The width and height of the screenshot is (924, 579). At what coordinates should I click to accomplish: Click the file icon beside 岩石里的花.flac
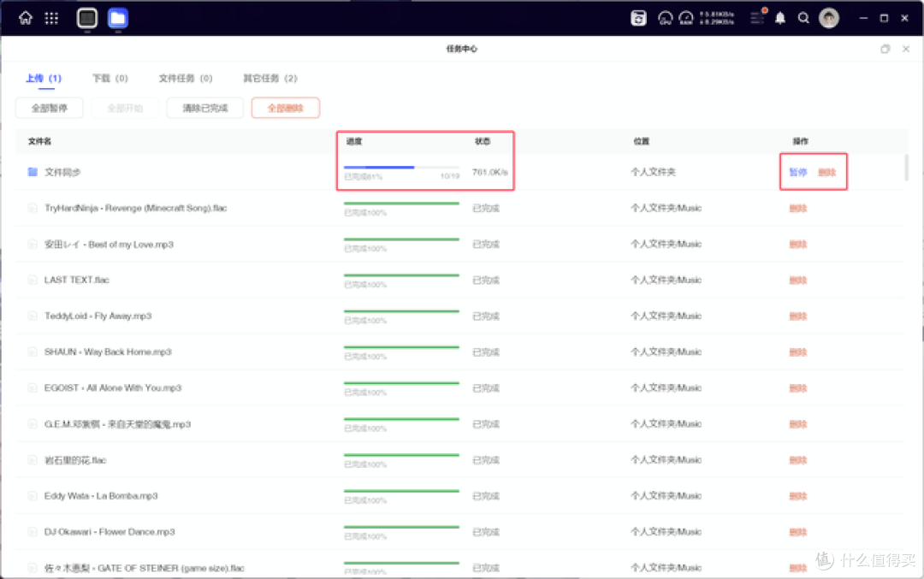(x=33, y=460)
